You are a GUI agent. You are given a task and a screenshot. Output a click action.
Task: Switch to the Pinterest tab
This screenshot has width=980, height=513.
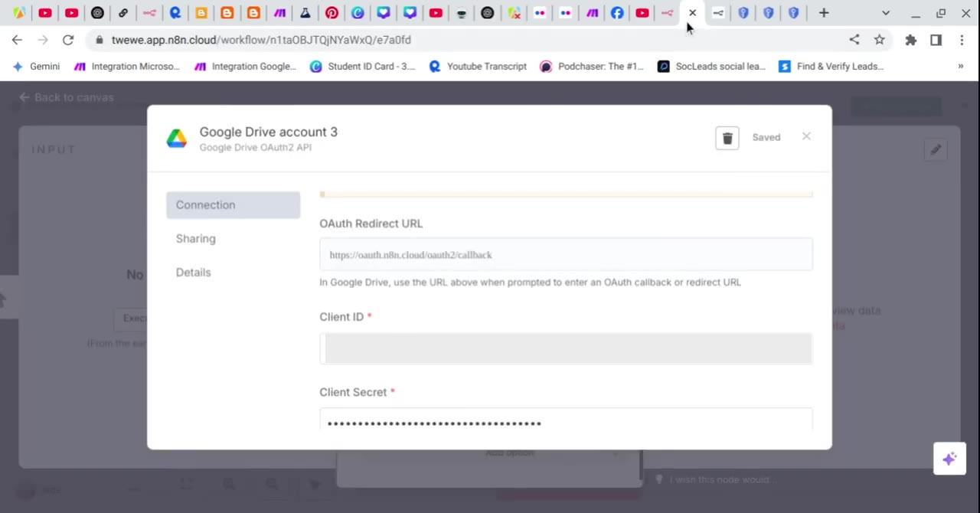tap(332, 13)
